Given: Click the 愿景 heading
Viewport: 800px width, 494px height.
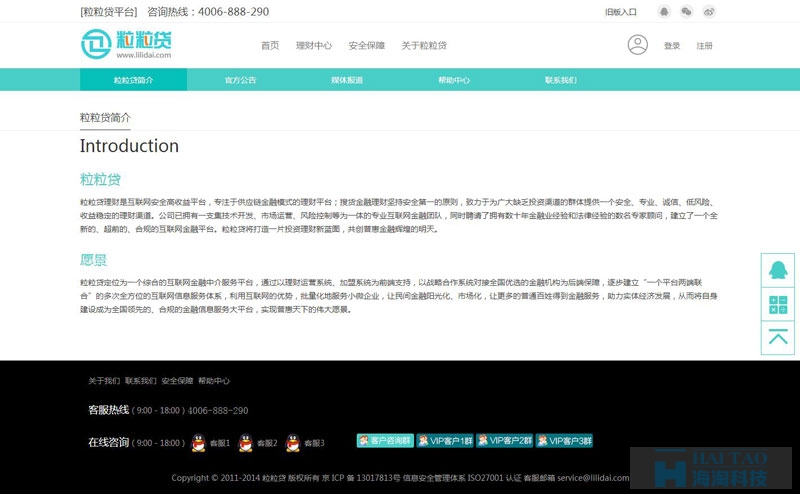Looking at the screenshot, I should point(93,260).
